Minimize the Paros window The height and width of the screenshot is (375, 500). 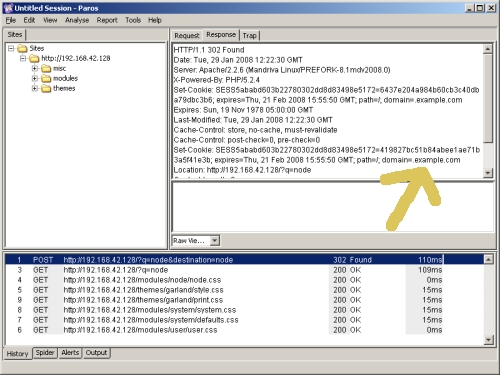(x=470, y=8)
